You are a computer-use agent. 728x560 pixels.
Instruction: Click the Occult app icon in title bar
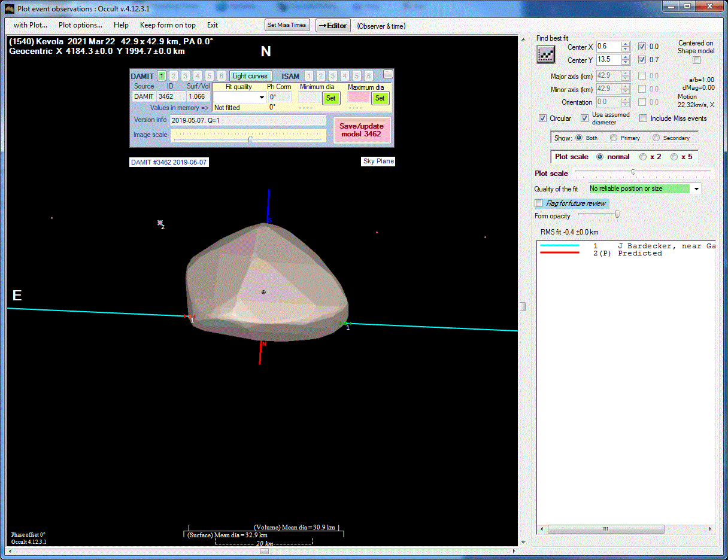coord(10,8)
